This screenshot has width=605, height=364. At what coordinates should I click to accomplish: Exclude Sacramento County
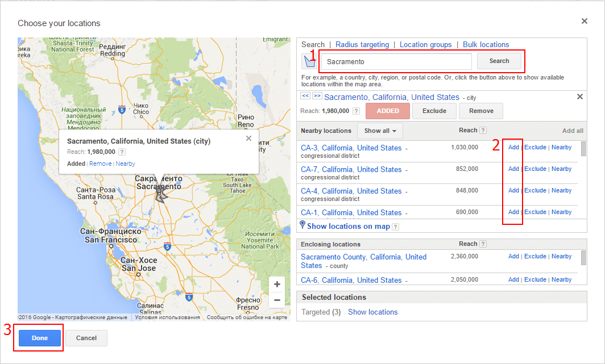pos(535,256)
